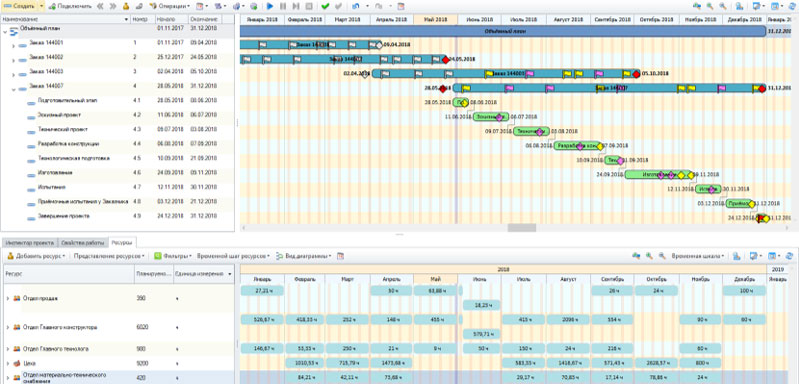This screenshot has height=384, width=799.
Task: Expand the Заказ 144001 tree row
Action: point(13,46)
